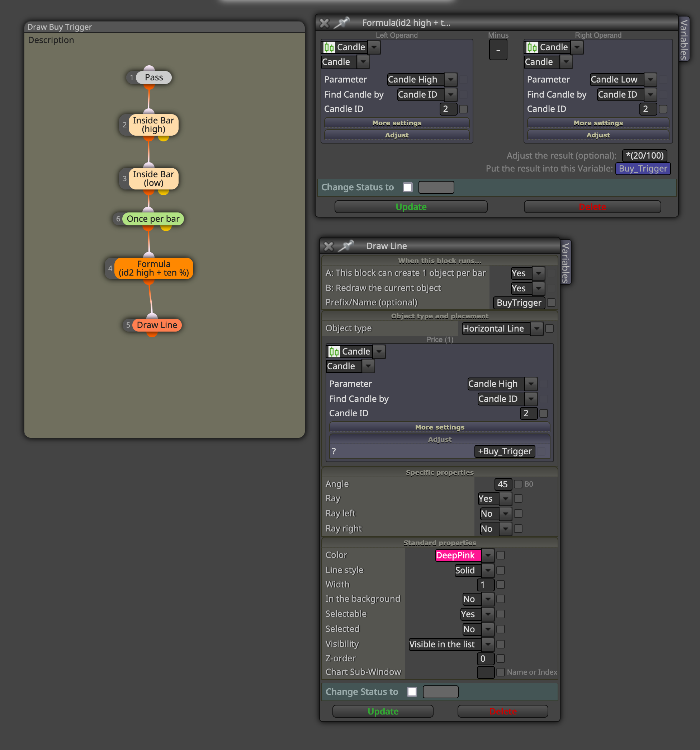Open Variables tab on Draw Line panel

pyautogui.click(x=566, y=263)
